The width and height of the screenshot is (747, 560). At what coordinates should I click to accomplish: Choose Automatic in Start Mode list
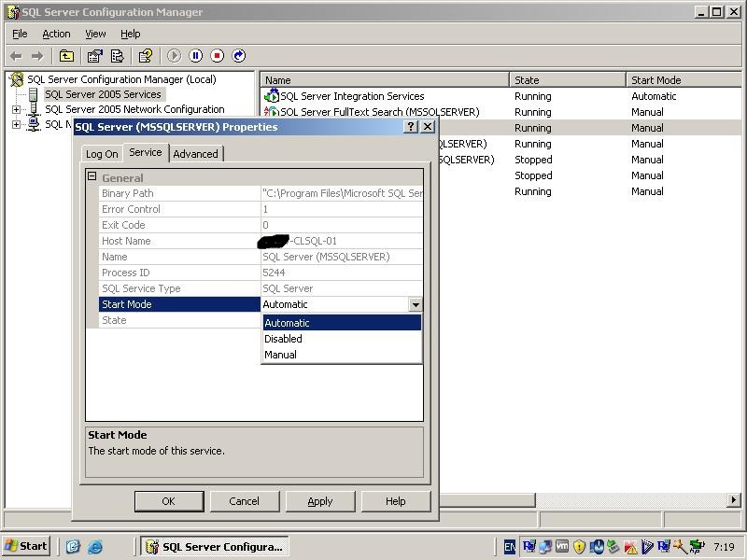pos(342,323)
